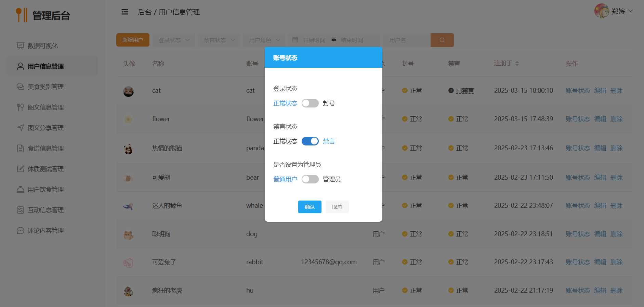Open 美食类别管理 menu item

[x=52, y=87]
